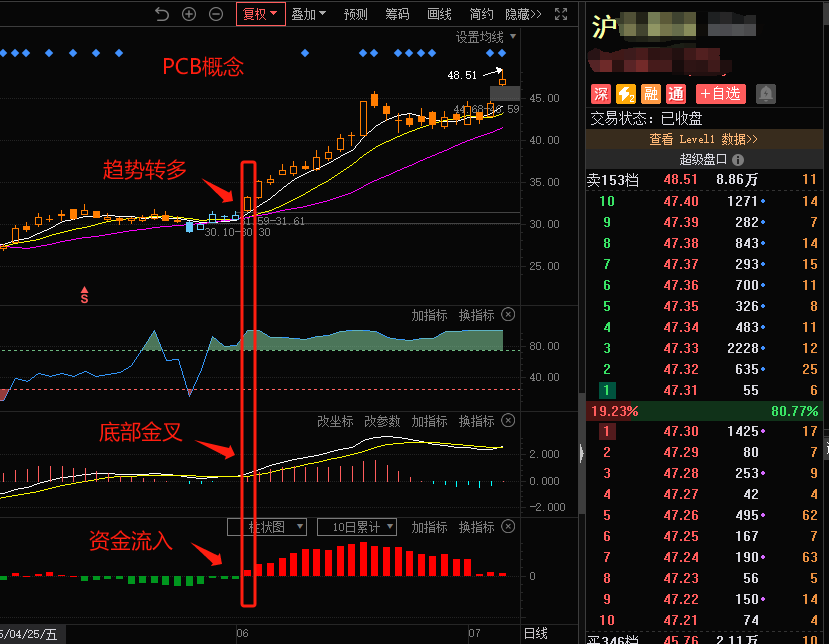Screen dimensions: 829x644
Task: Zoom out chart with minus icon
Action: click(216, 14)
